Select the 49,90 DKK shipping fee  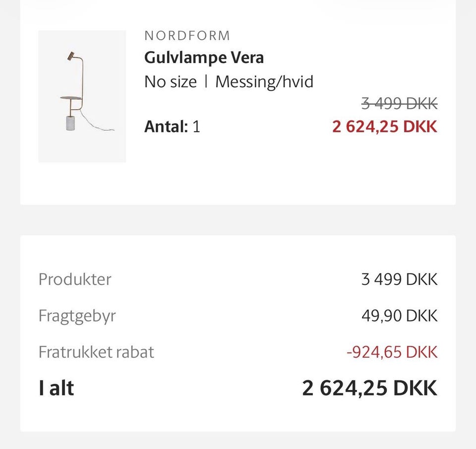(399, 316)
